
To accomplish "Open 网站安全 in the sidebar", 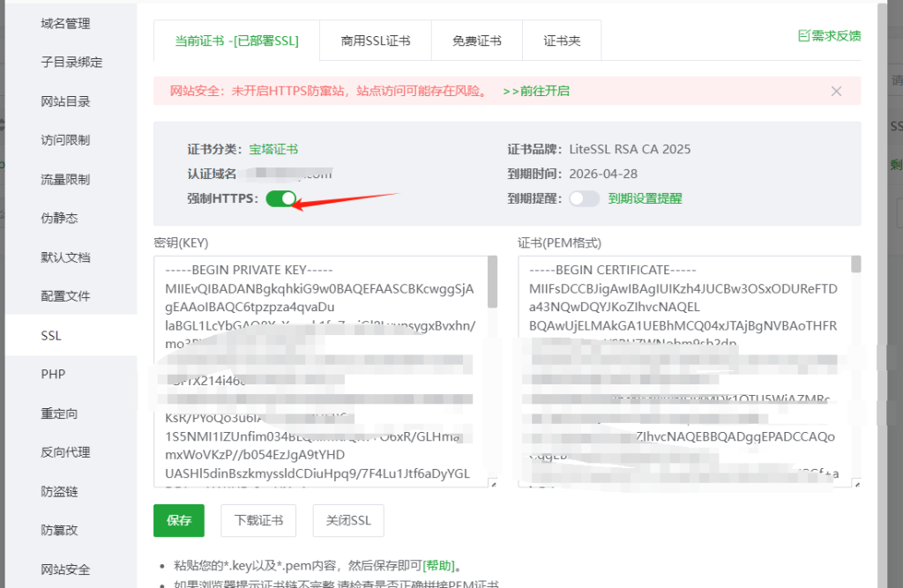I will coord(64,569).
